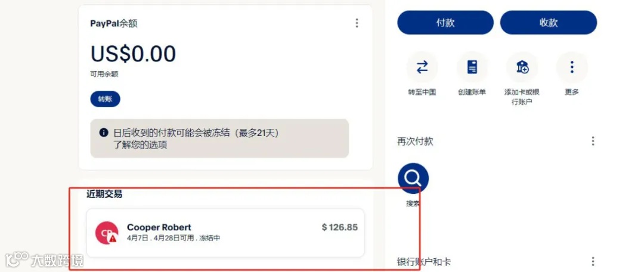Click the 银行账户和卡 heading

pos(425,262)
